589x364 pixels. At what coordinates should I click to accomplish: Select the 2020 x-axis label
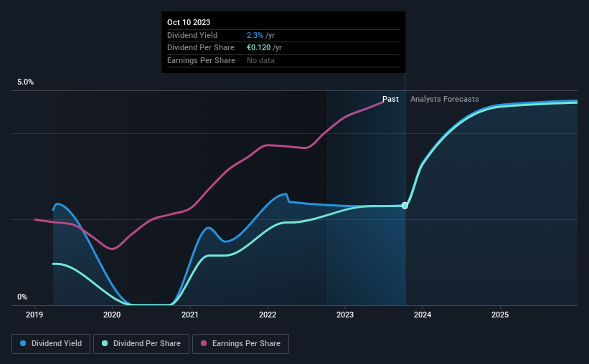pos(112,315)
